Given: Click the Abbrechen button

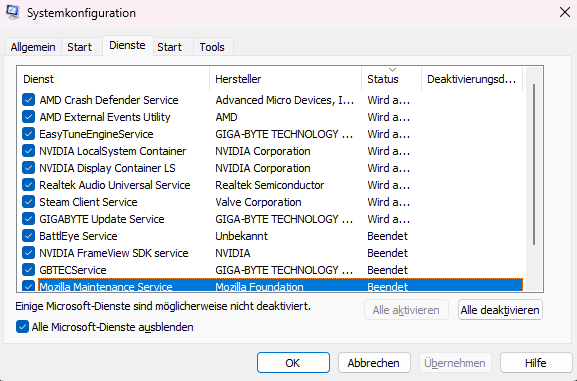Looking at the screenshot, I should tap(374, 363).
